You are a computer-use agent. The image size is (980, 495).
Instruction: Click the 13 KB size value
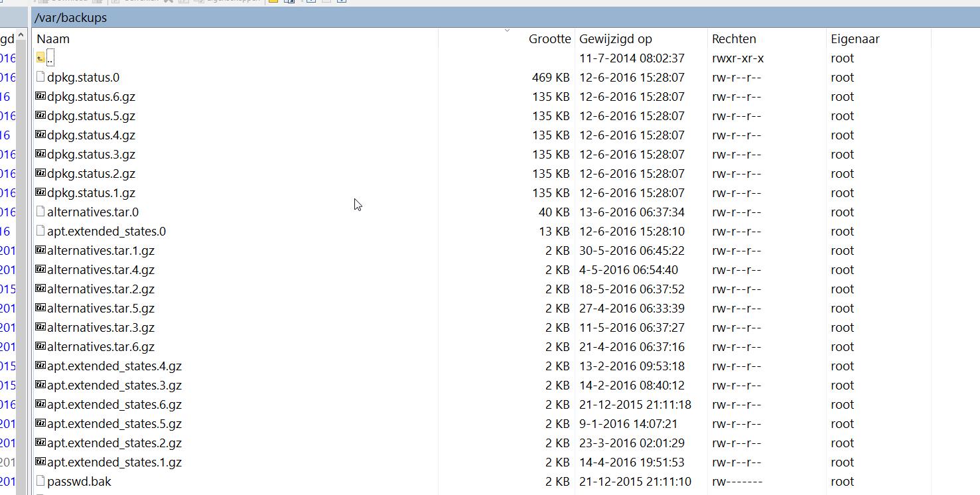[x=554, y=231]
